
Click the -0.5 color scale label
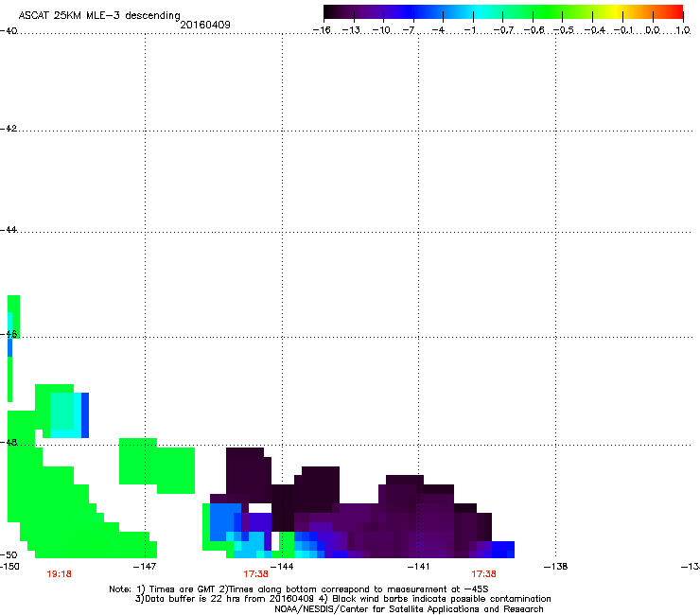564,30
